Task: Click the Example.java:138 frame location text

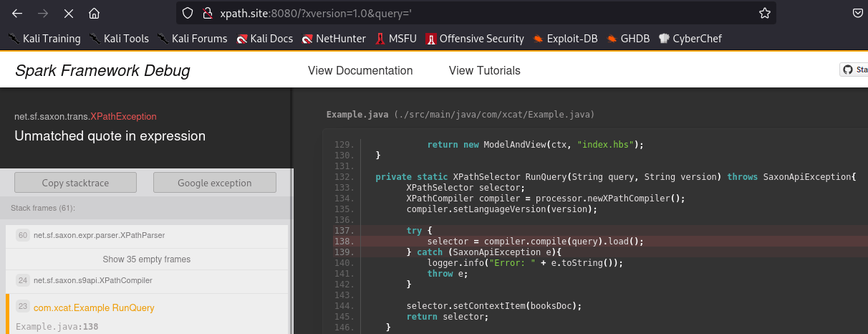Action: point(57,327)
